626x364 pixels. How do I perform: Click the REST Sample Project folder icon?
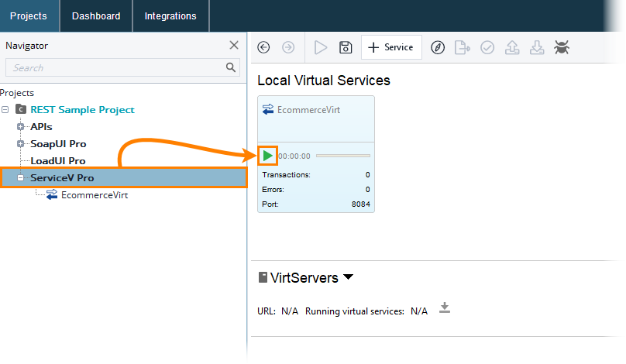tap(21, 109)
